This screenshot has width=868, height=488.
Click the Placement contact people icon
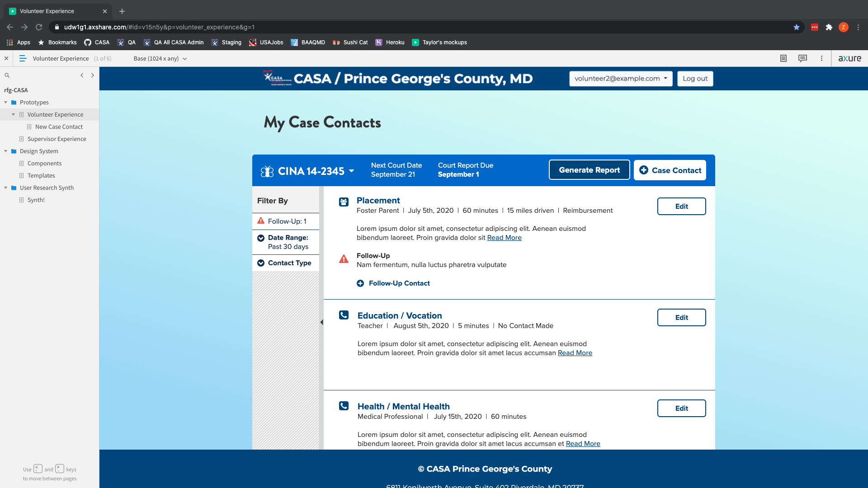pos(344,202)
